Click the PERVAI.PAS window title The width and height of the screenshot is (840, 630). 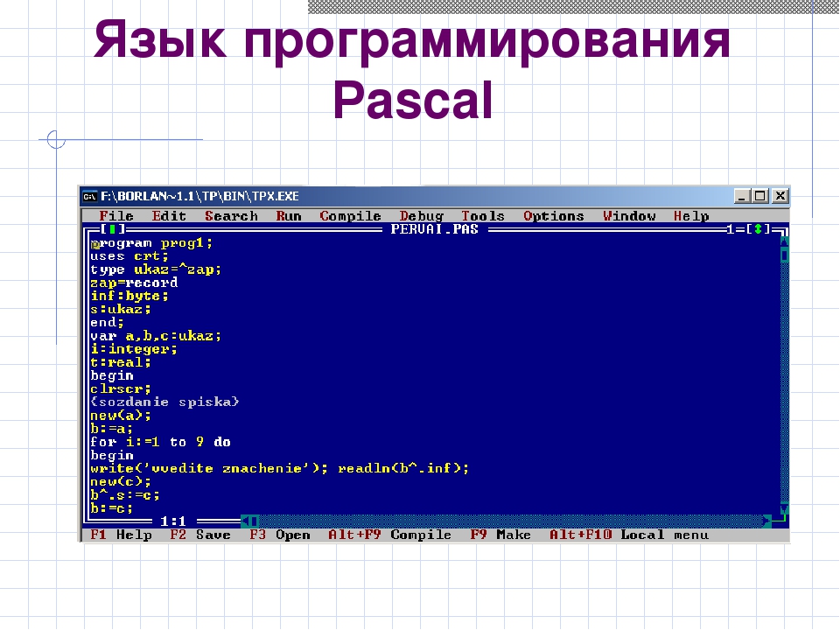click(435, 229)
